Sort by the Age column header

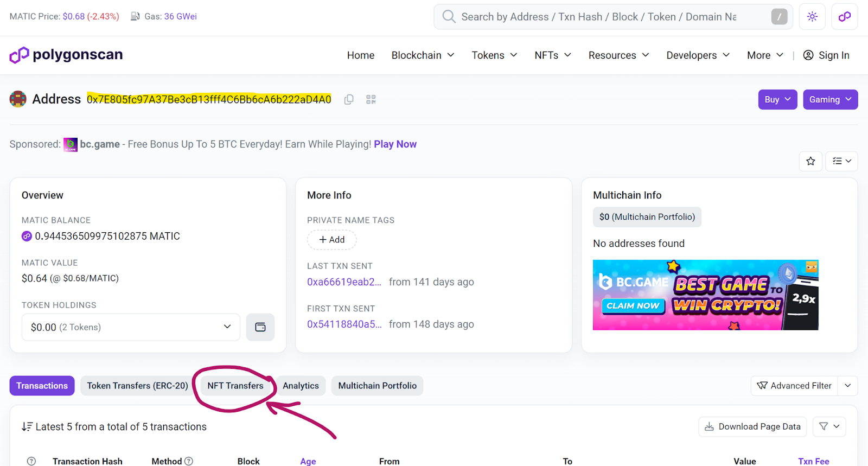[308, 461]
